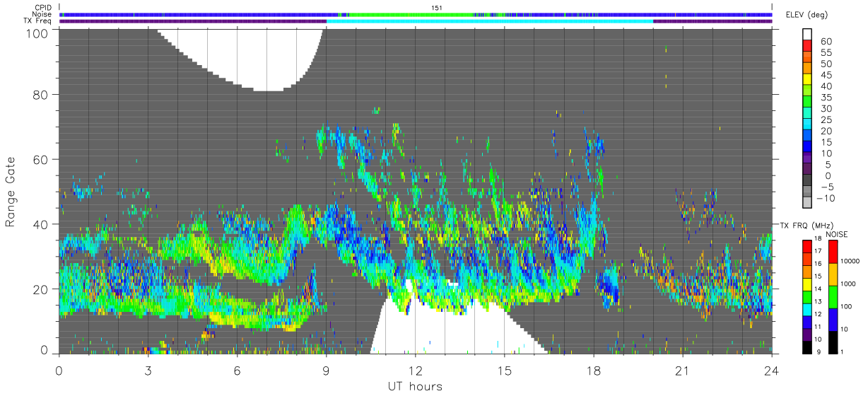Image resolution: width=868 pixels, height=401 pixels.
Task: Click the red swatch in TX FRQ colorbar
Action: [807, 247]
